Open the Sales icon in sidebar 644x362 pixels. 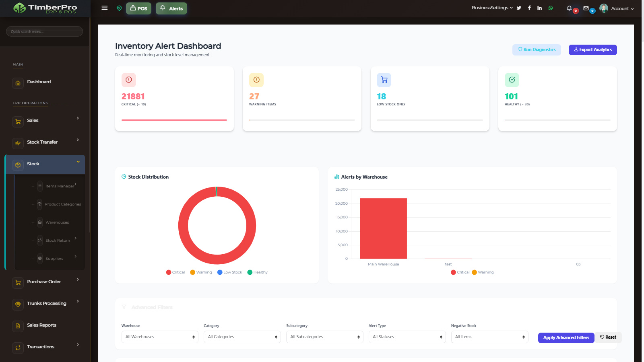(18, 121)
